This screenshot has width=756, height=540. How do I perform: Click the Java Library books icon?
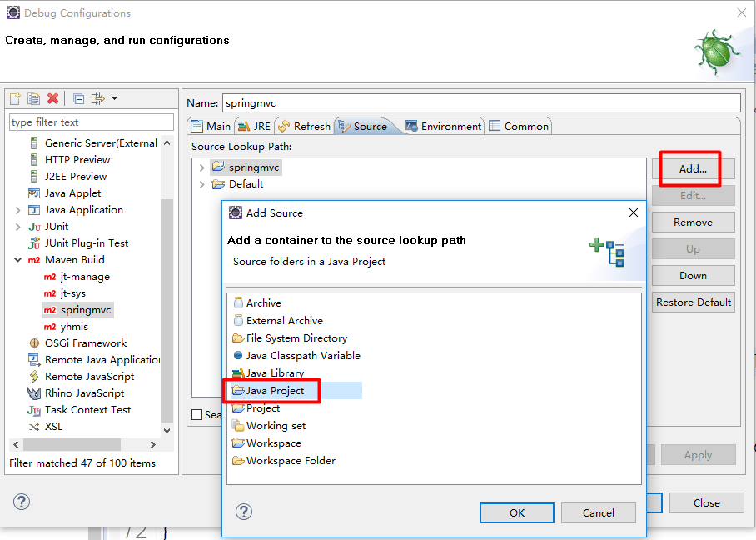point(238,372)
